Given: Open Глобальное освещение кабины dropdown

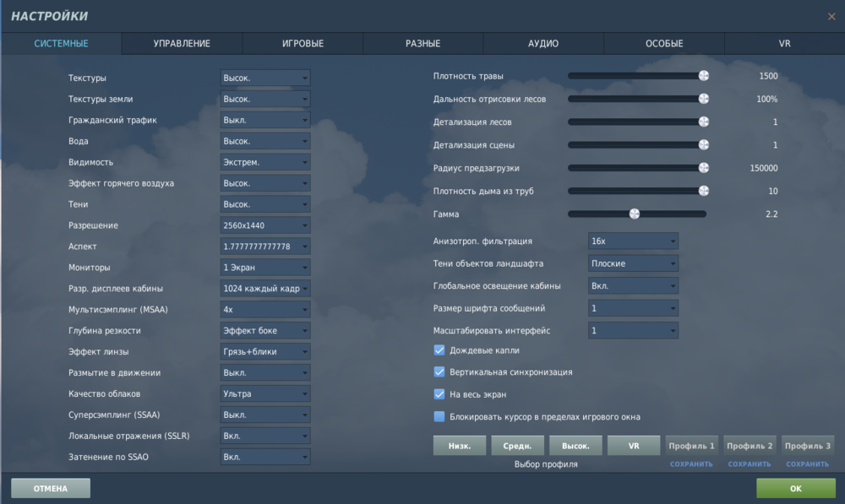Looking at the screenshot, I should click(633, 285).
